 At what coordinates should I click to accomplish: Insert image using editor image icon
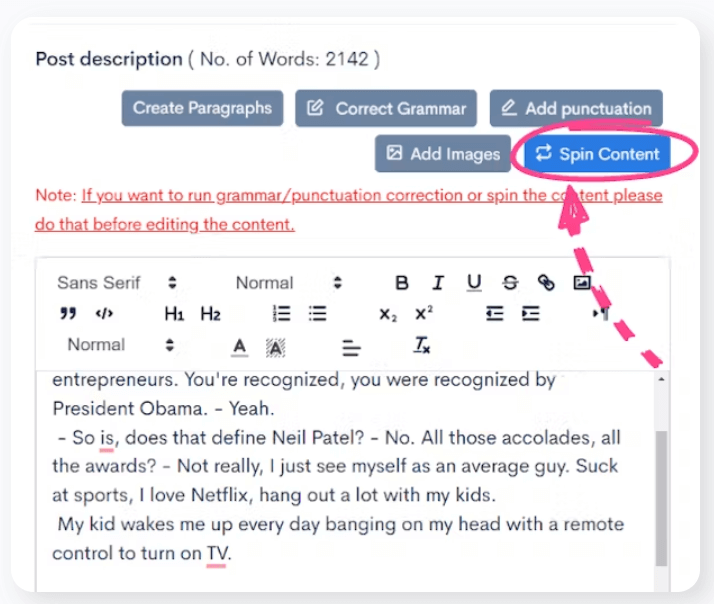[582, 283]
